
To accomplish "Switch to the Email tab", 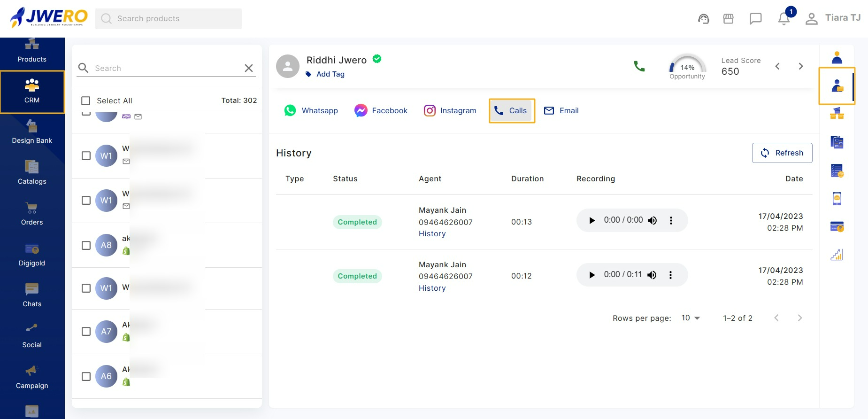I will click(x=561, y=110).
